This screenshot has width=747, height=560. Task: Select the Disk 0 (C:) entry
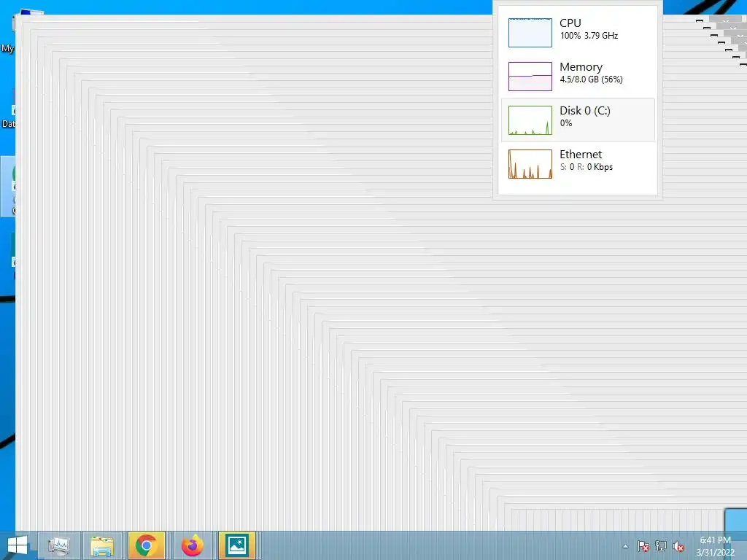point(578,120)
